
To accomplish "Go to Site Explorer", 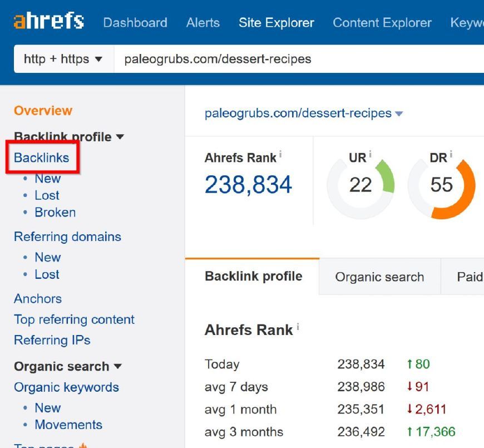I will click(x=276, y=22).
